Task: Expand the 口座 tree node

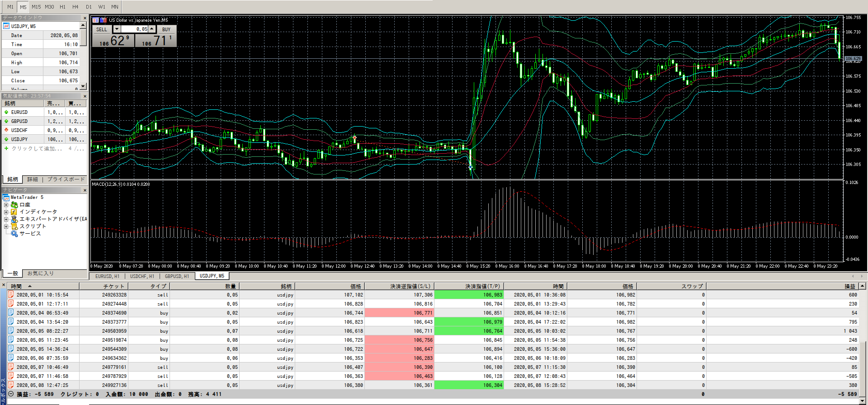Action: 6,205
